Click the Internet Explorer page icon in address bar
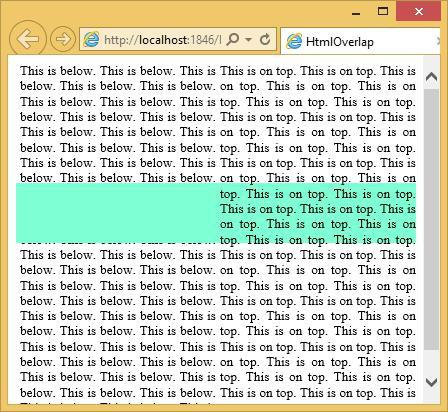Viewport: 448px width, 412px height. tap(91, 40)
